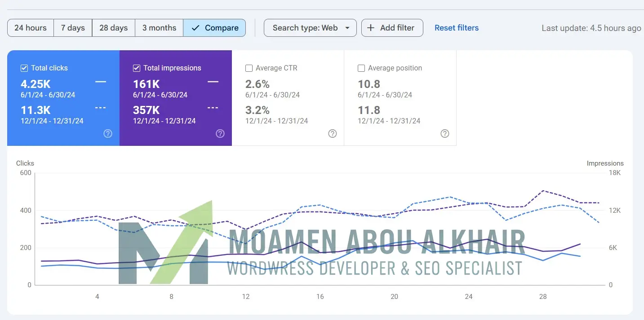This screenshot has width=644, height=320.
Task: Click the 357K impressions value
Action: tap(146, 110)
